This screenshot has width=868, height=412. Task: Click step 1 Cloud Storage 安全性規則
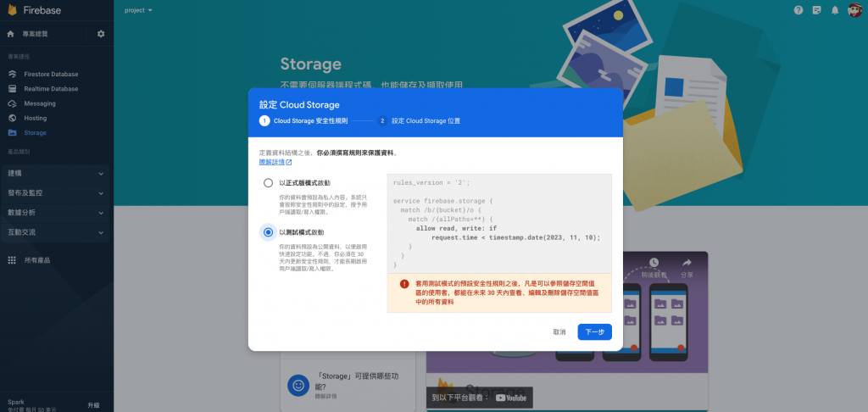tap(304, 120)
